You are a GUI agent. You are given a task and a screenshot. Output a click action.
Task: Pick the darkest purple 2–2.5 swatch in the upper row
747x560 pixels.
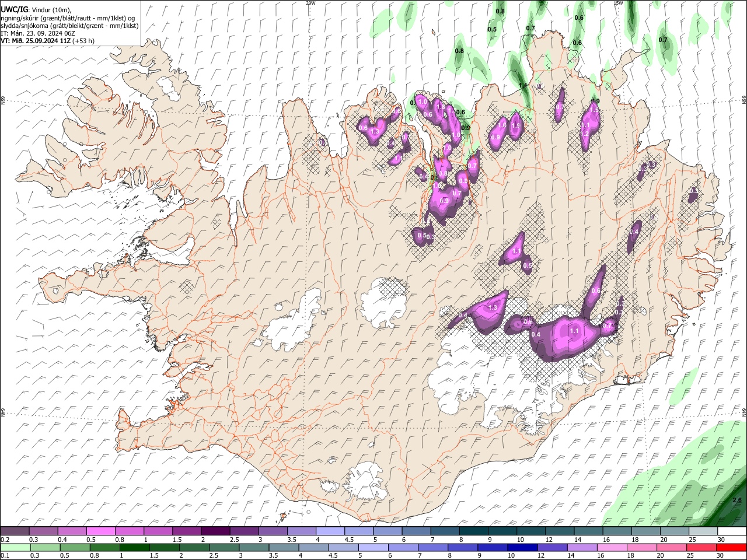pyautogui.click(x=215, y=531)
